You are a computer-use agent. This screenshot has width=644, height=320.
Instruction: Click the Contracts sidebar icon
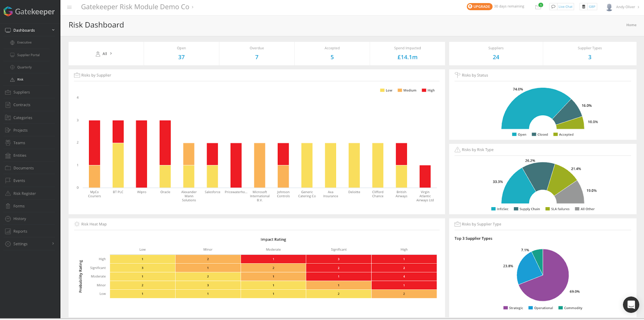pyautogui.click(x=8, y=105)
